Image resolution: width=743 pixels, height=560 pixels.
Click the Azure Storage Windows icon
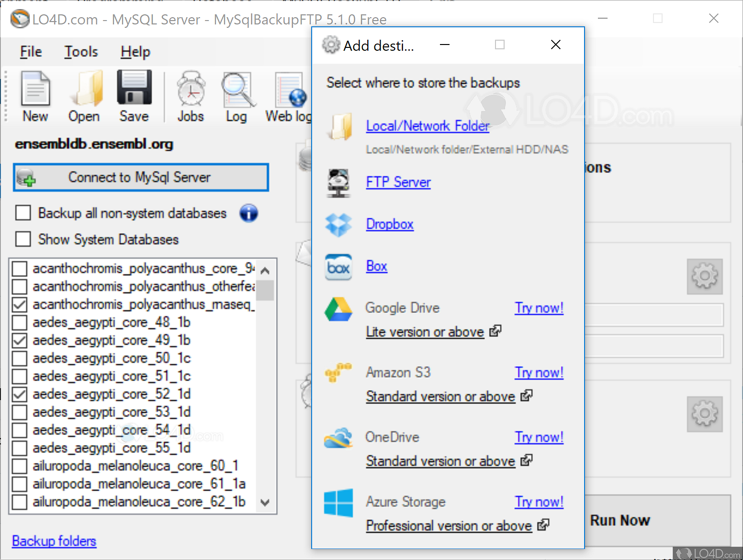point(338,503)
